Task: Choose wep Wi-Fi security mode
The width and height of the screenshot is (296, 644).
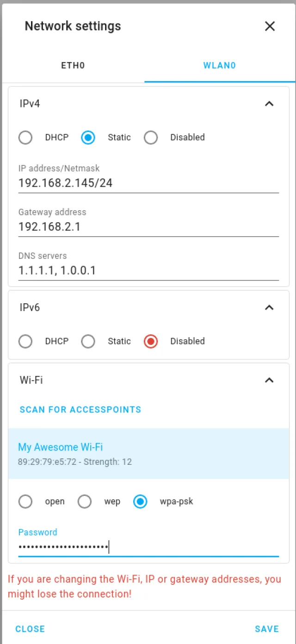Action: tap(85, 501)
